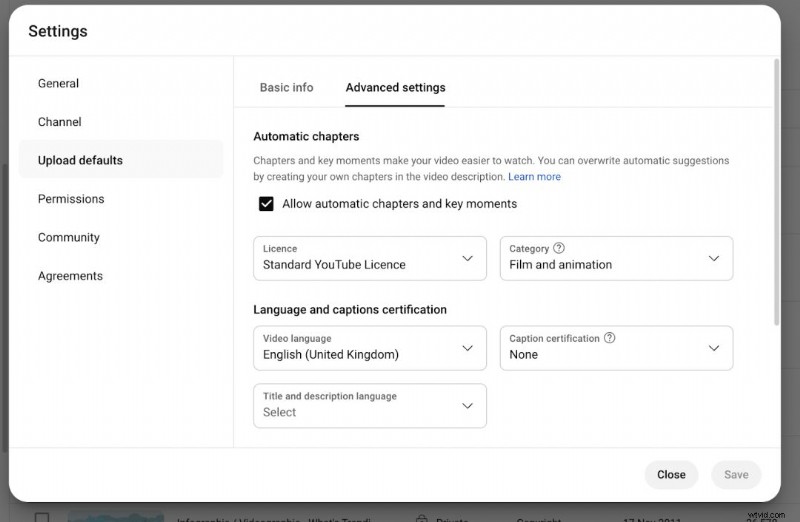Click the Close button
The width and height of the screenshot is (800, 522).
[x=671, y=475]
